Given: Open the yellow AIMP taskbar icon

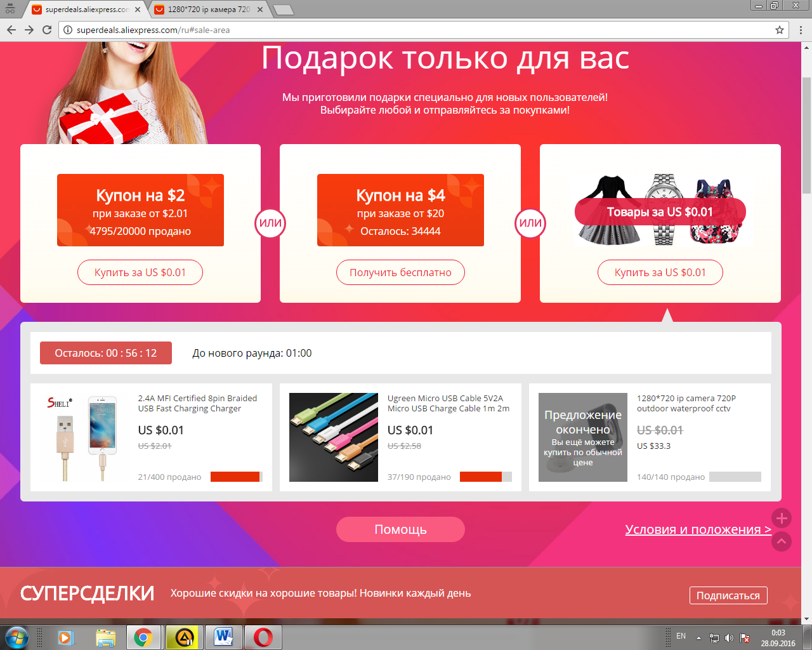Looking at the screenshot, I should coord(183,637).
